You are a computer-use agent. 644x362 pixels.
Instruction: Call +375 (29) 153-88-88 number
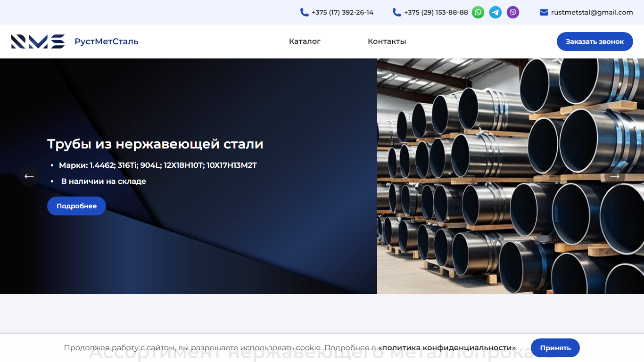436,12
